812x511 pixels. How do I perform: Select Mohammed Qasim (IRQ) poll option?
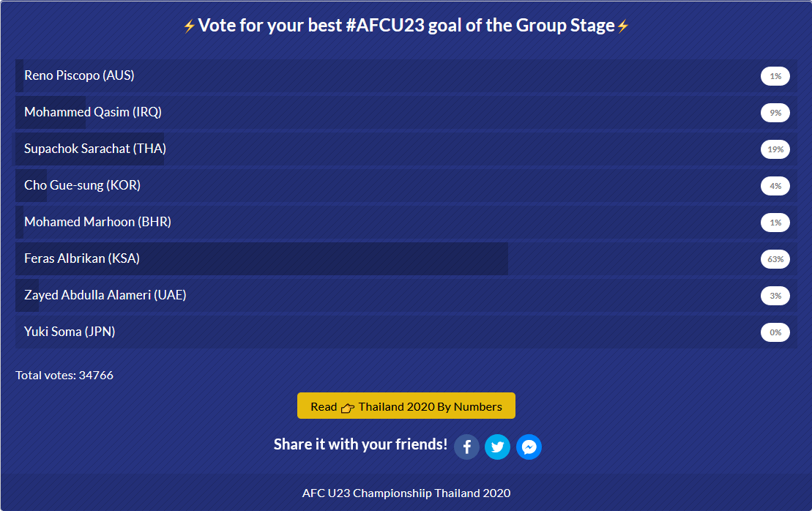click(406, 112)
